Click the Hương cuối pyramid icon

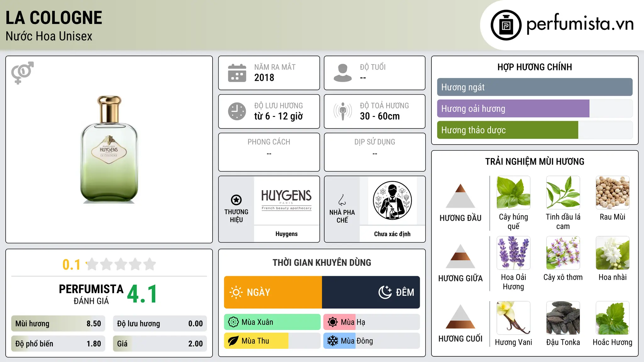[x=460, y=316]
